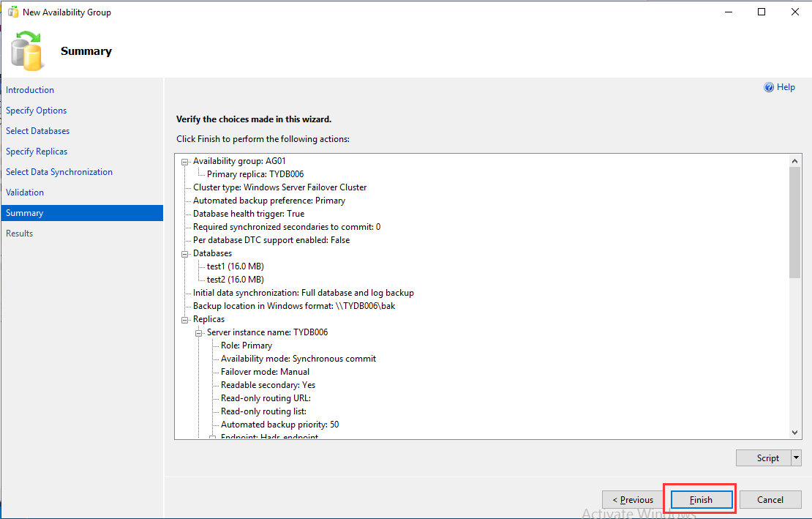812x519 pixels.
Task: Select the Initial data synchronization row
Action: (304, 293)
